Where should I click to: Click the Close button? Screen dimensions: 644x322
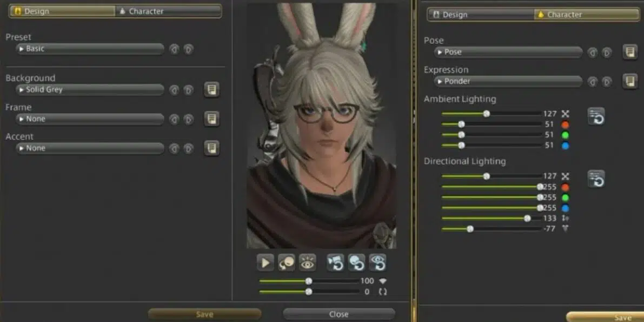click(x=338, y=314)
